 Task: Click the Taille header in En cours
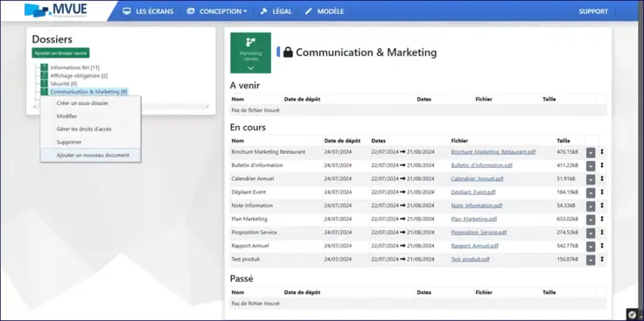563,141
